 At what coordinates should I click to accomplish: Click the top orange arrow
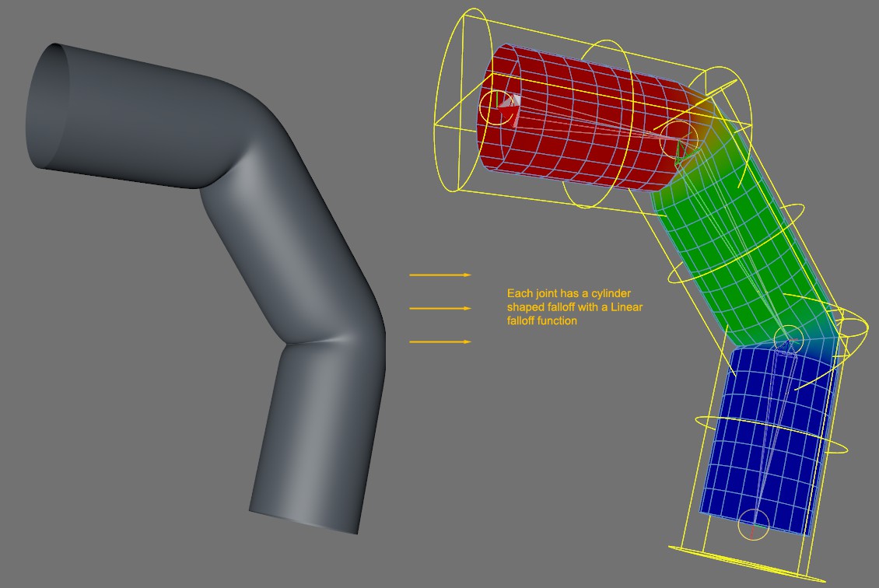click(440, 275)
